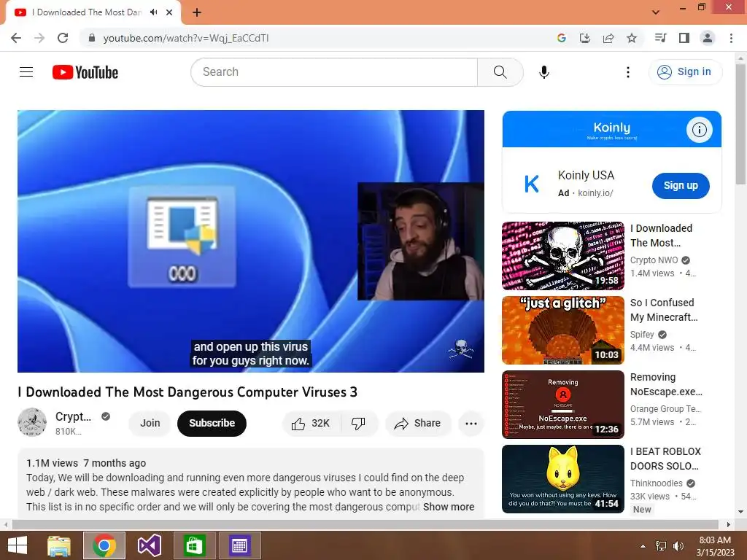Click the vertical page scrollbar

coord(740,124)
